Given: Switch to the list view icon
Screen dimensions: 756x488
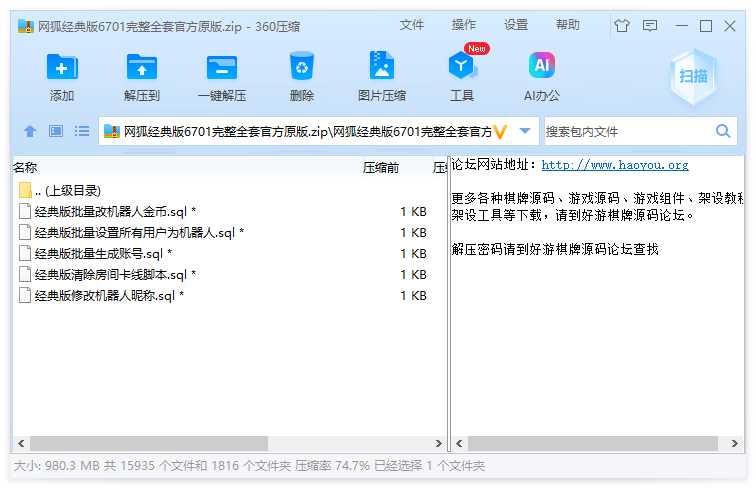Looking at the screenshot, I should 82,131.
